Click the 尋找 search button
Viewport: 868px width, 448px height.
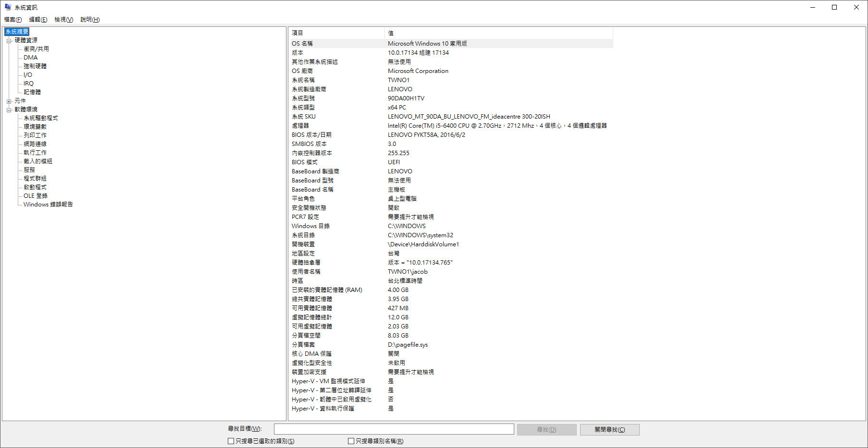point(546,429)
